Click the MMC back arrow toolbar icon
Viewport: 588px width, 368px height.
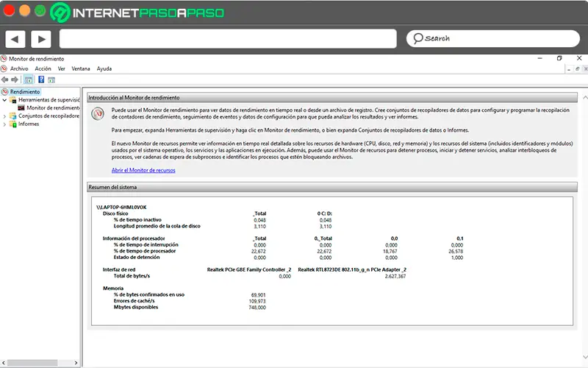5,79
